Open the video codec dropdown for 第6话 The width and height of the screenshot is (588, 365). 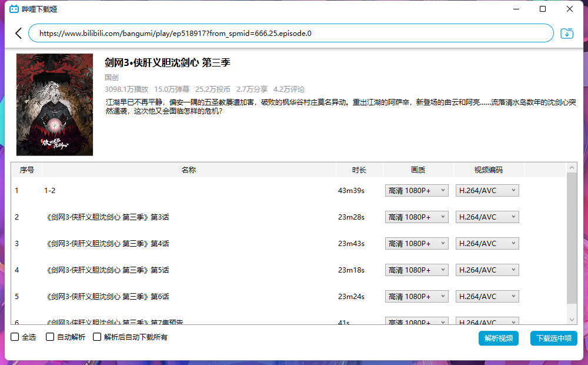click(x=487, y=296)
